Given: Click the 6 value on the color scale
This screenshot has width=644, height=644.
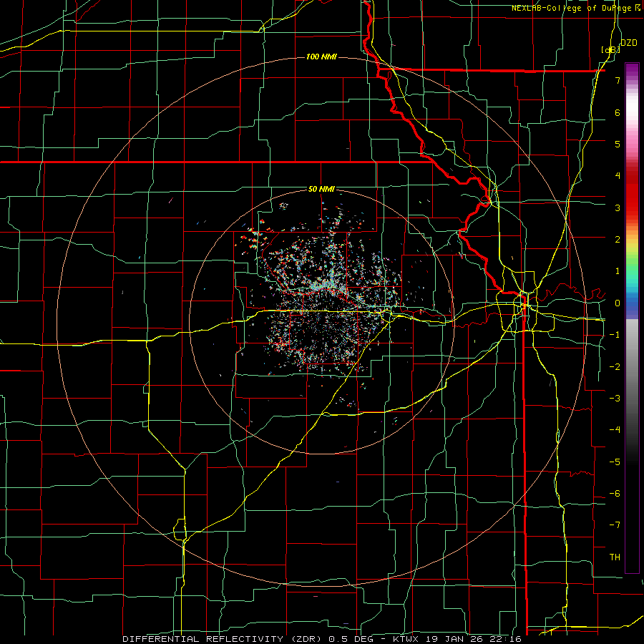Looking at the screenshot, I should pos(618,112).
